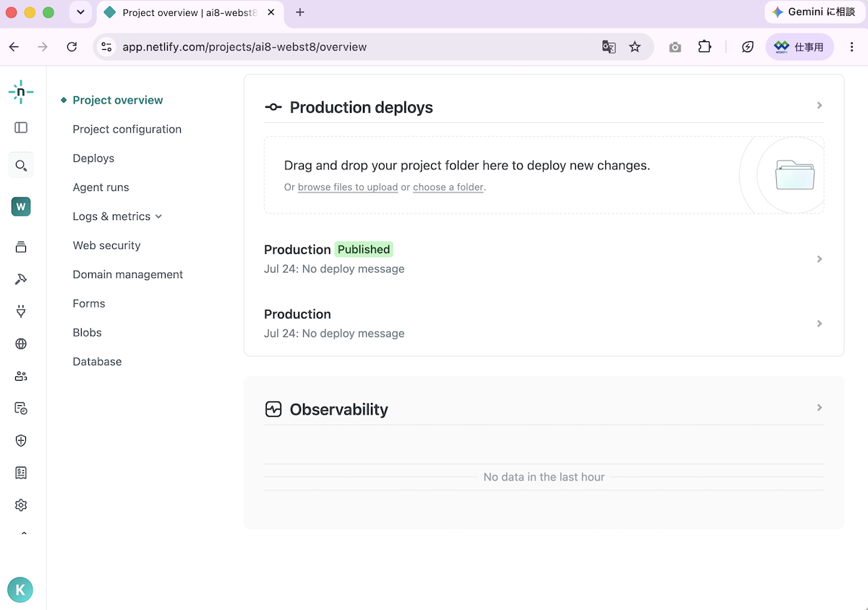Click the site info icon in address bar
Viewport: 868px width, 610px height.
pos(106,47)
